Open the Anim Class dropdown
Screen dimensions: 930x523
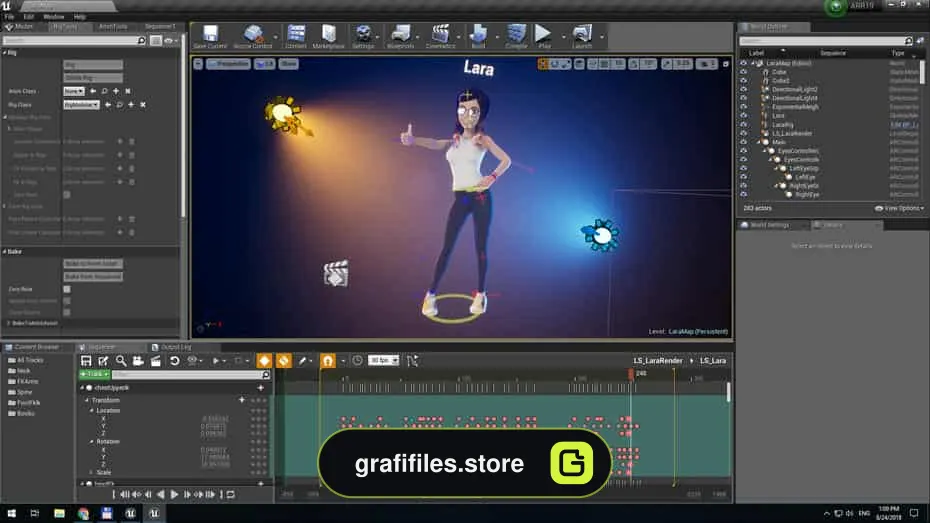[74, 91]
